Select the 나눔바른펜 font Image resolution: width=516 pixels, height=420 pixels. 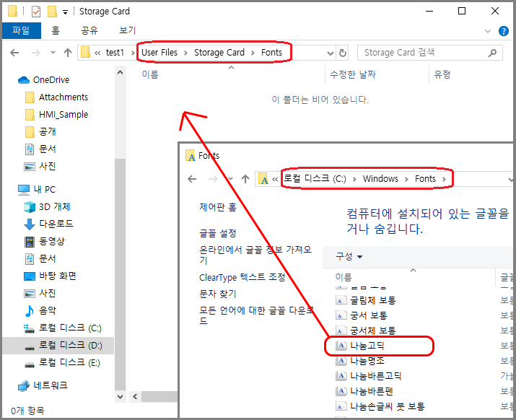point(364,391)
